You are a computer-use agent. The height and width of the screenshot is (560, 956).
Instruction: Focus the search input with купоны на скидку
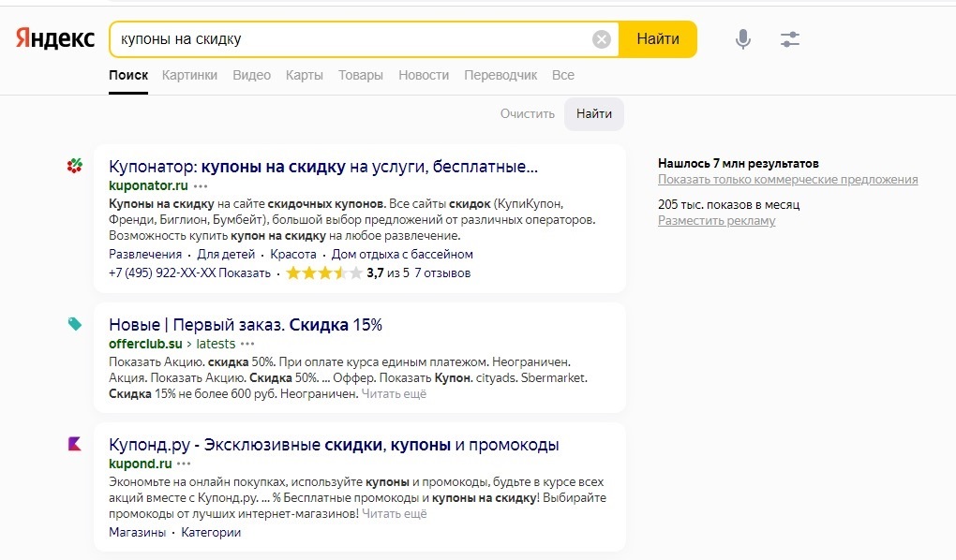click(353, 39)
